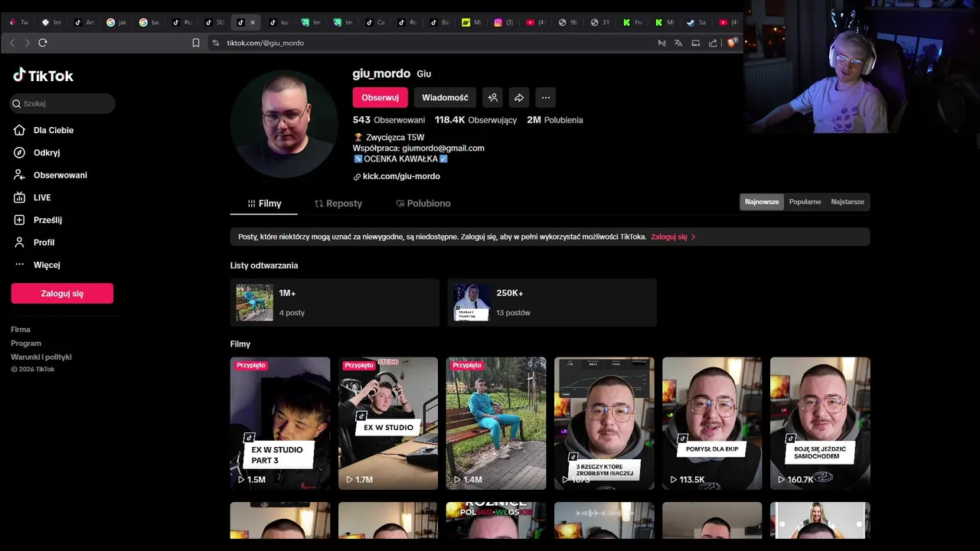The width and height of the screenshot is (980, 551).
Task: Select the Filmy tab
Action: click(264, 204)
